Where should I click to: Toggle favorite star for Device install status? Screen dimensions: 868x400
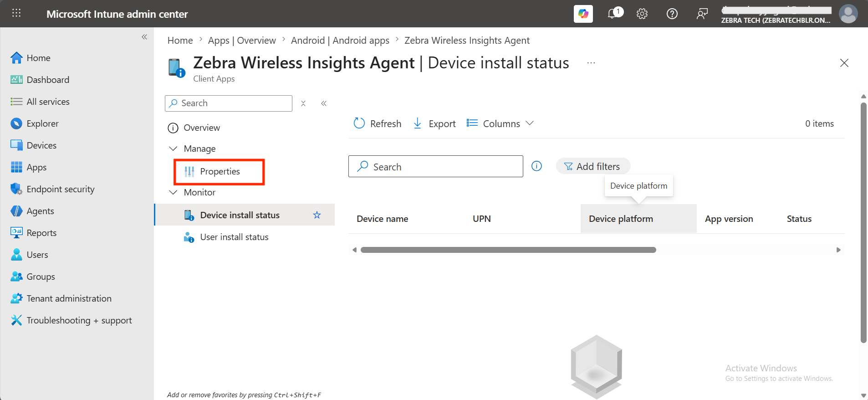pos(317,215)
